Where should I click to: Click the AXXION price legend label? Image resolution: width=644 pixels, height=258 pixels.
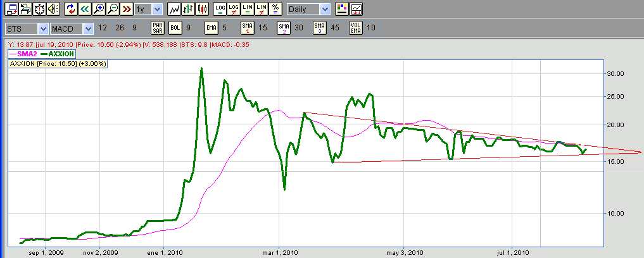pos(57,64)
